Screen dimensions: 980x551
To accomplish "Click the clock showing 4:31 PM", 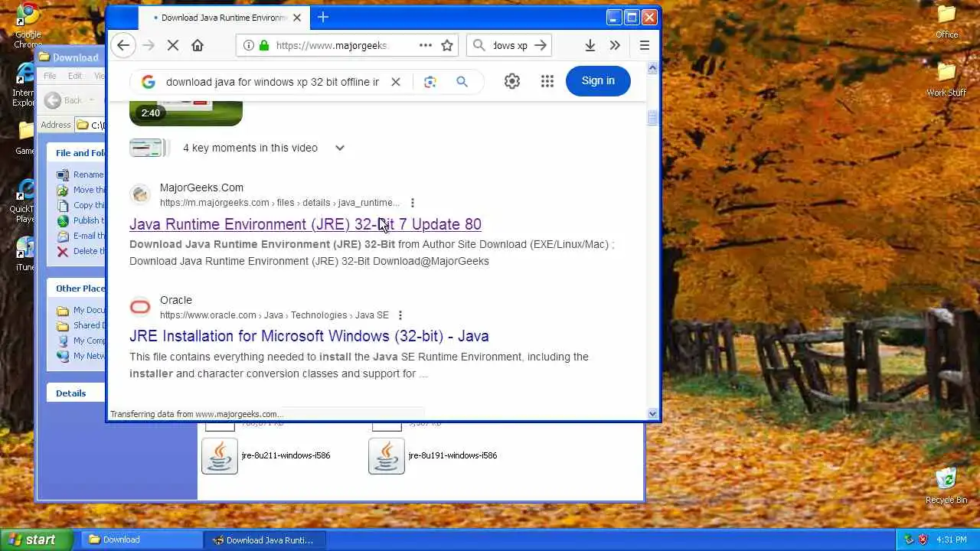I will point(951,540).
